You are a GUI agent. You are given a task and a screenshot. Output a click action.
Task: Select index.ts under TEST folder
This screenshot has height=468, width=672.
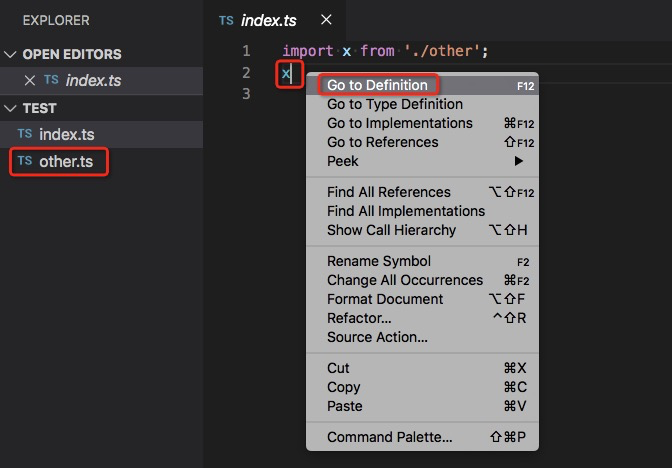tap(67, 134)
